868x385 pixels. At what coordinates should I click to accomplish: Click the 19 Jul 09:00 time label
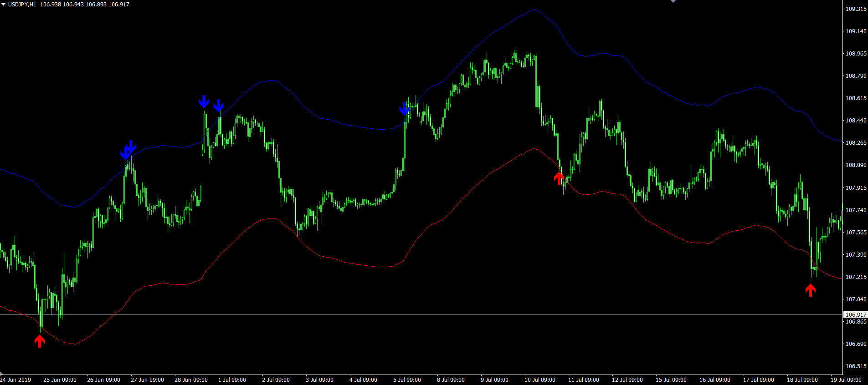[846, 380]
